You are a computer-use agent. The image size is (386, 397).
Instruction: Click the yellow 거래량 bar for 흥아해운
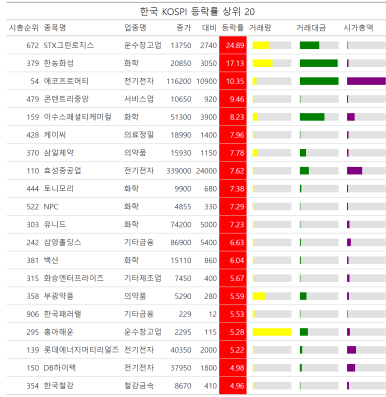pyautogui.click(x=272, y=332)
